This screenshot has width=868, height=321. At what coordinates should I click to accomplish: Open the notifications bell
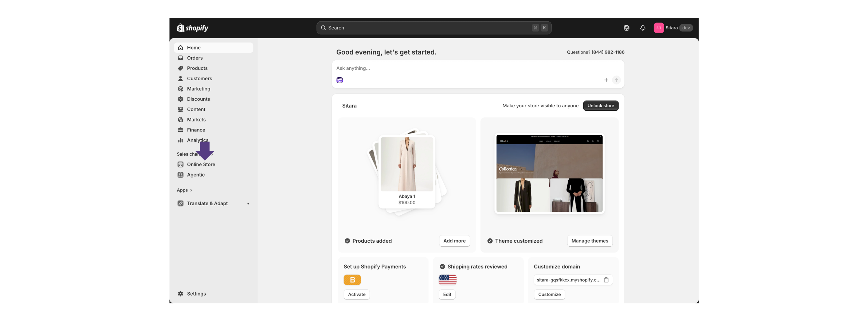pos(642,28)
